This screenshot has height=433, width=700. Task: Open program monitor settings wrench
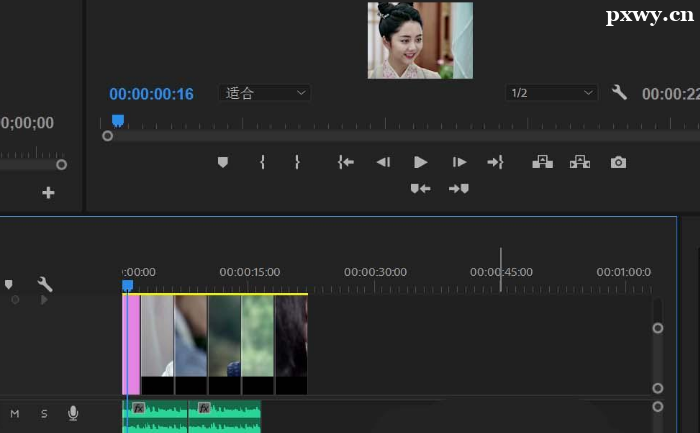(x=619, y=92)
